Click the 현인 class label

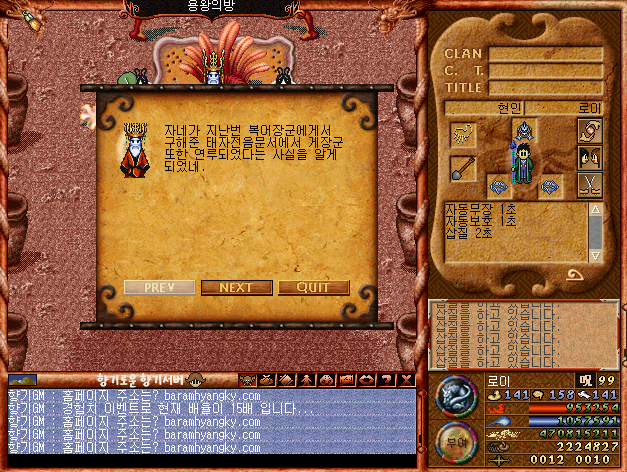point(509,108)
